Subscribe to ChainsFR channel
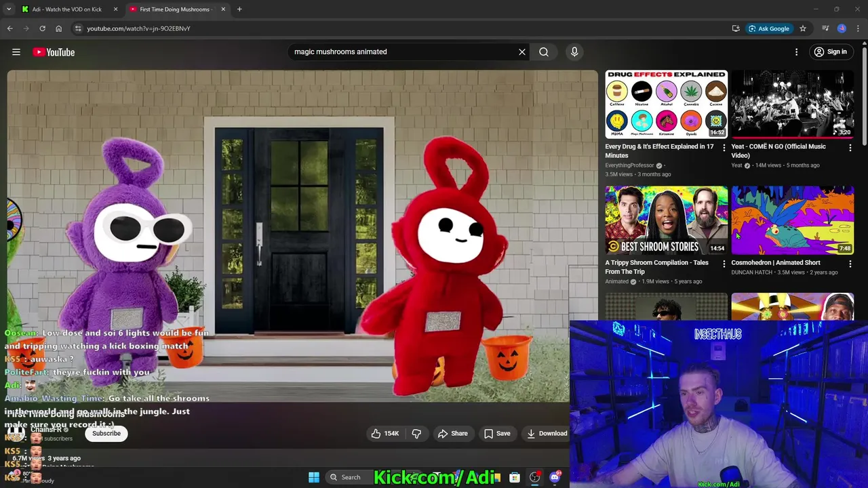The height and width of the screenshot is (488, 868). pyautogui.click(x=106, y=434)
